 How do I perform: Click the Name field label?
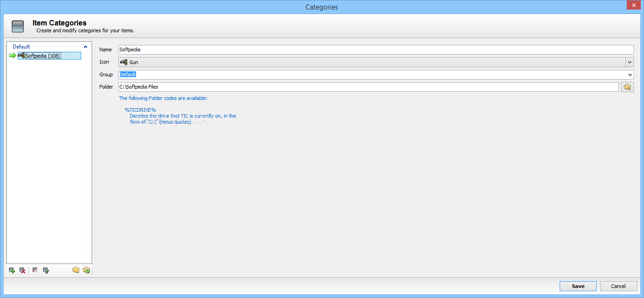tap(105, 50)
